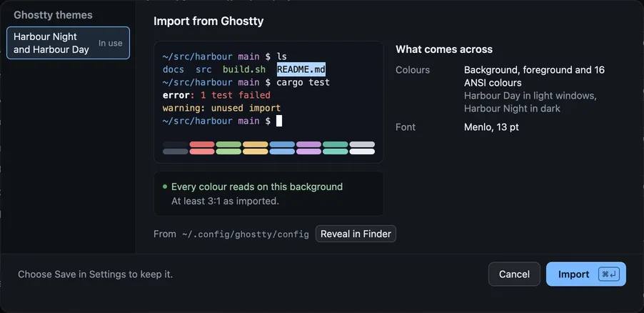Click the In use badge
Viewport: 644px width, 313px height.
click(110, 43)
